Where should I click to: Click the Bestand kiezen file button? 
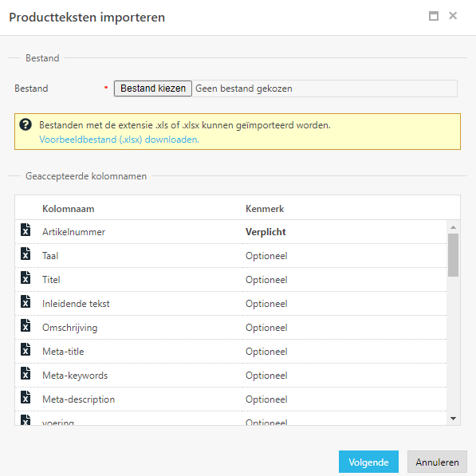click(153, 89)
